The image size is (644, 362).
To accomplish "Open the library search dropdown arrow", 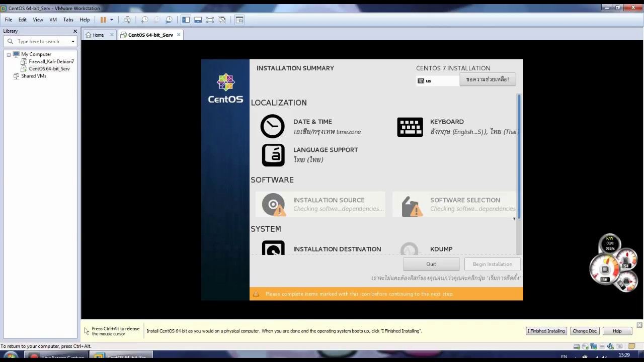I will pyautogui.click(x=73, y=42).
